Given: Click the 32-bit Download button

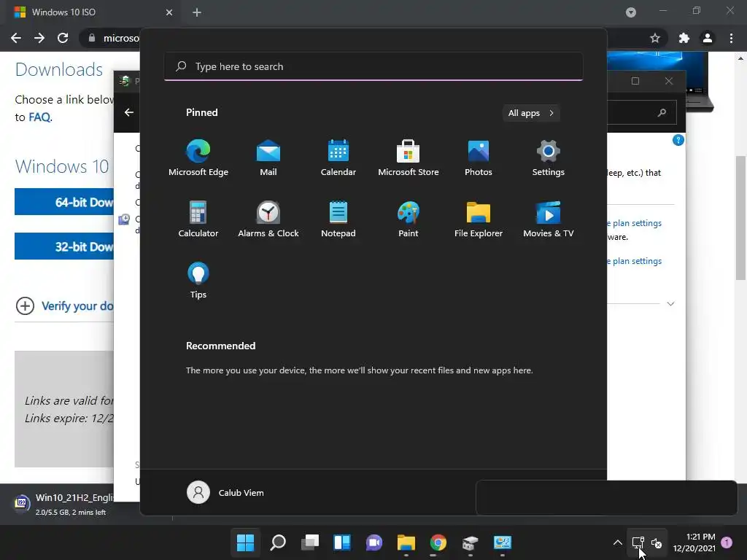Looking at the screenshot, I should point(64,246).
